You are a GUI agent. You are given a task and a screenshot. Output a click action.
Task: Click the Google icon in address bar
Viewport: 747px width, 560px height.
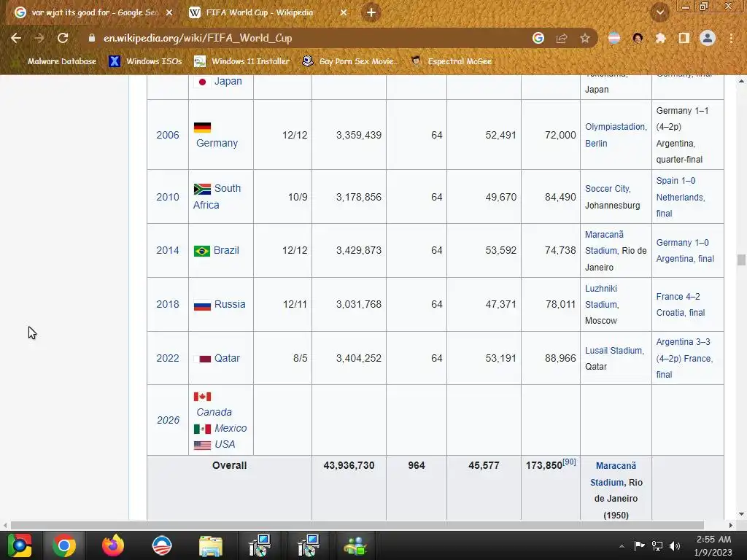538,38
